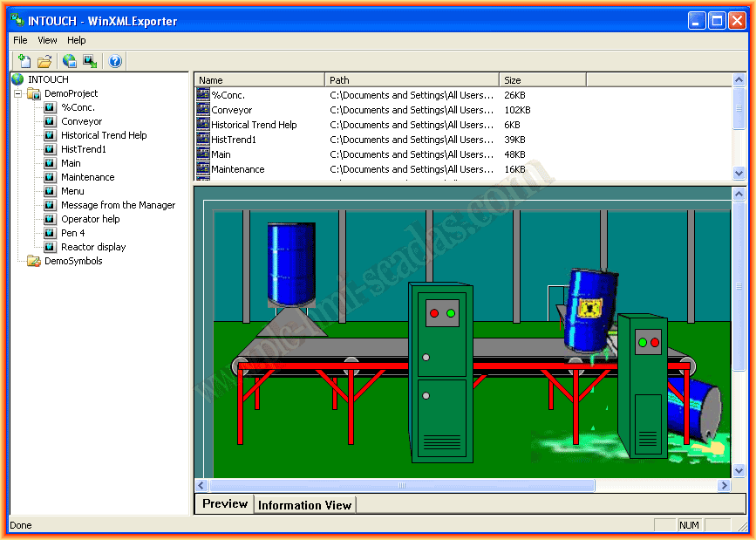
Task: Click the file list scroll down arrow
Action: 739,174
